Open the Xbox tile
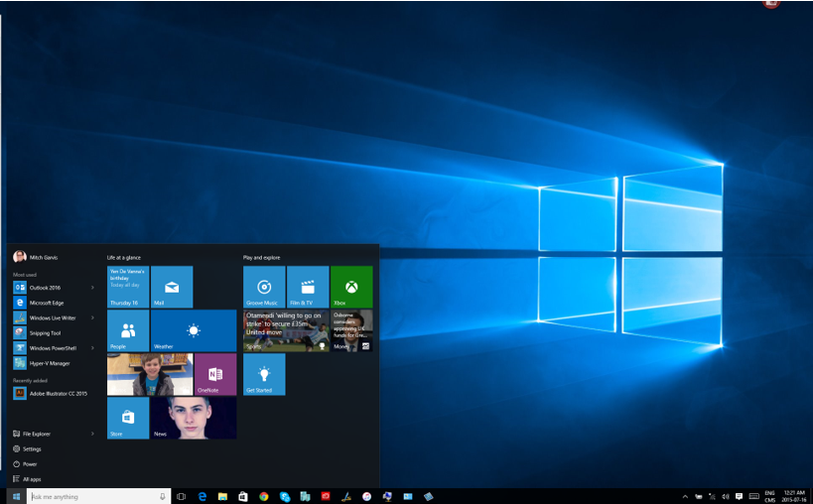 tap(351, 287)
